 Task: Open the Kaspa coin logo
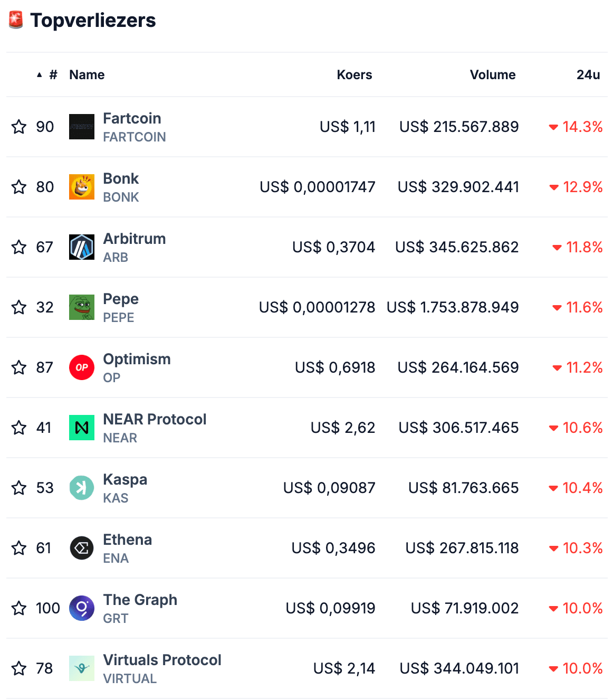point(82,488)
